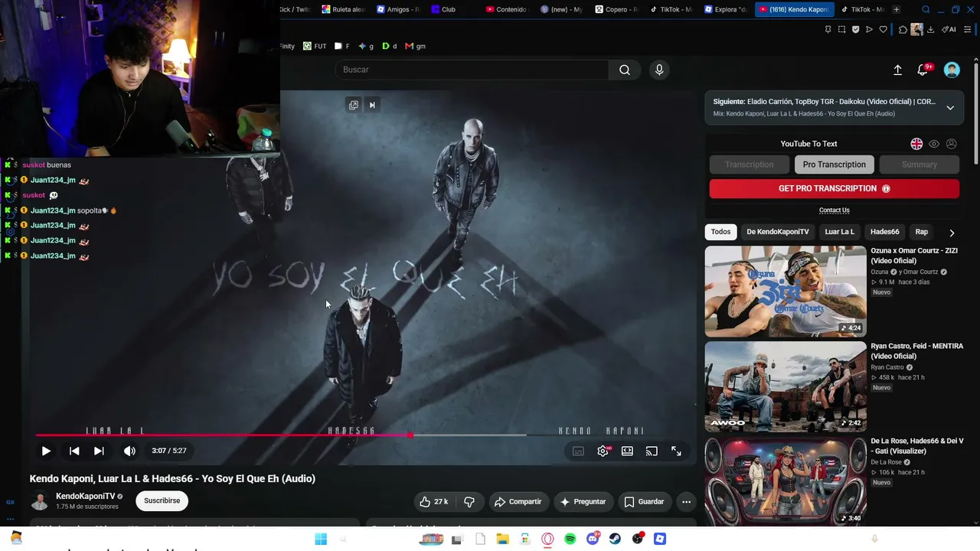
Task: Like the video with thumbs up
Action: [x=433, y=502]
